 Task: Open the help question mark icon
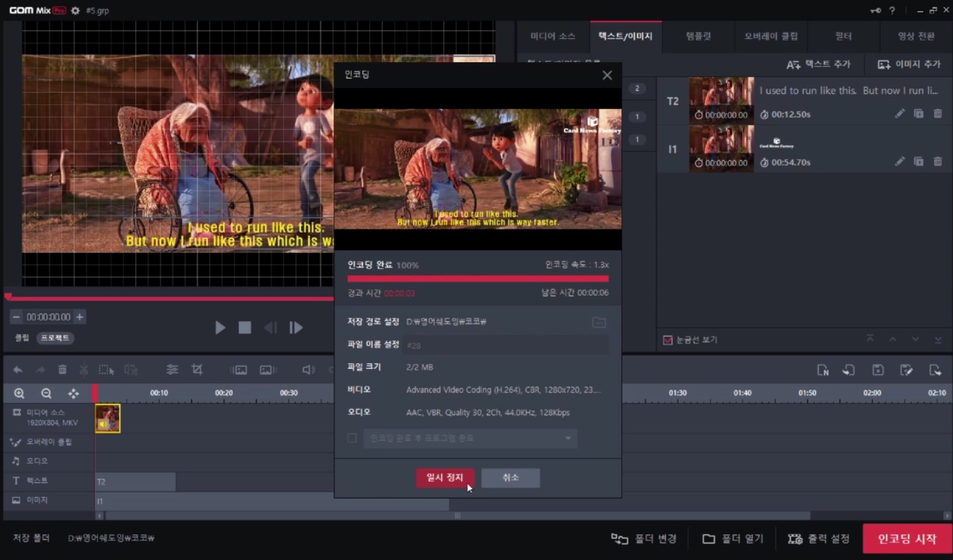892,11
